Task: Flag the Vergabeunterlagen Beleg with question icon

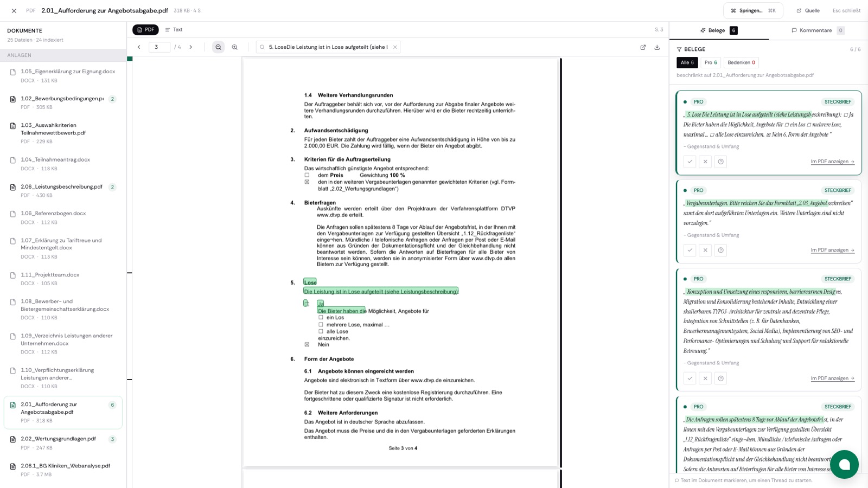Action: pyautogui.click(x=720, y=250)
